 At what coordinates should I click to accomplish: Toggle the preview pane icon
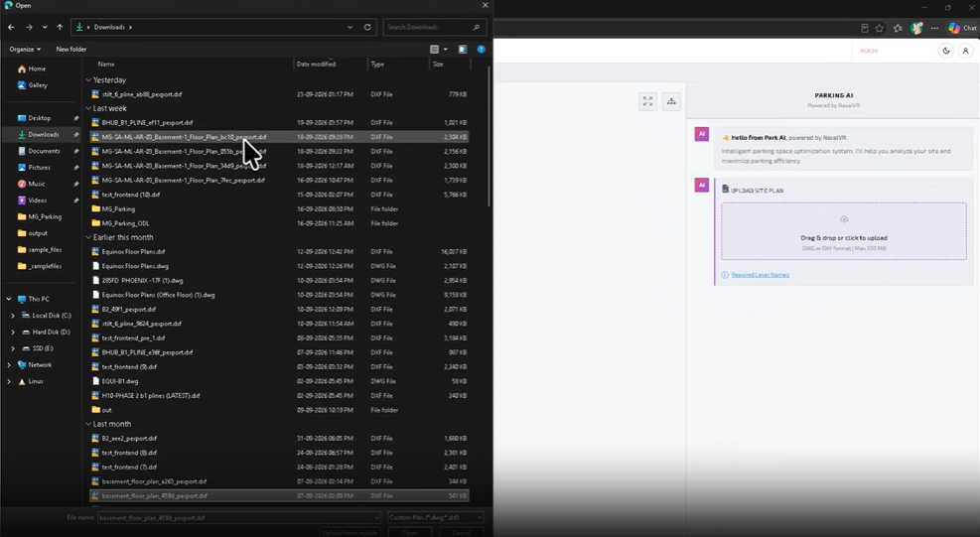point(463,49)
